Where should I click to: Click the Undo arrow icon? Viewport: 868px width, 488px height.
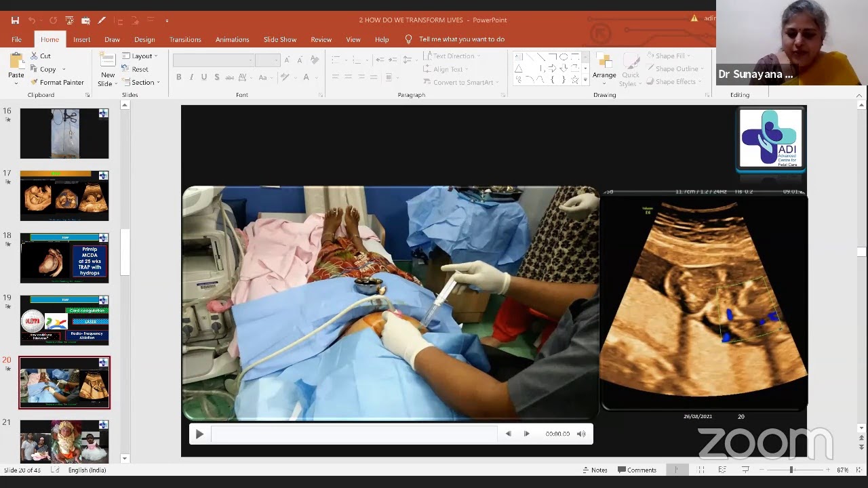[x=32, y=20]
